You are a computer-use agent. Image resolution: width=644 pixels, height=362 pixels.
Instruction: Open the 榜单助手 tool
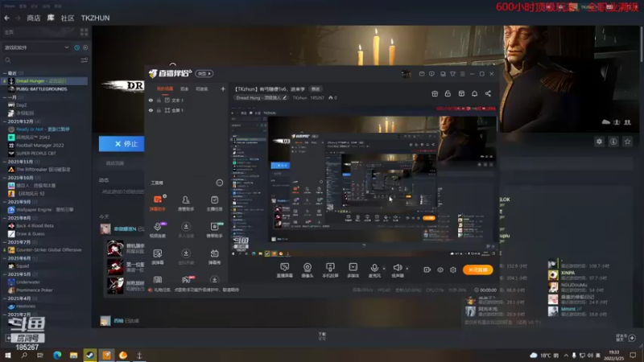[x=214, y=229]
